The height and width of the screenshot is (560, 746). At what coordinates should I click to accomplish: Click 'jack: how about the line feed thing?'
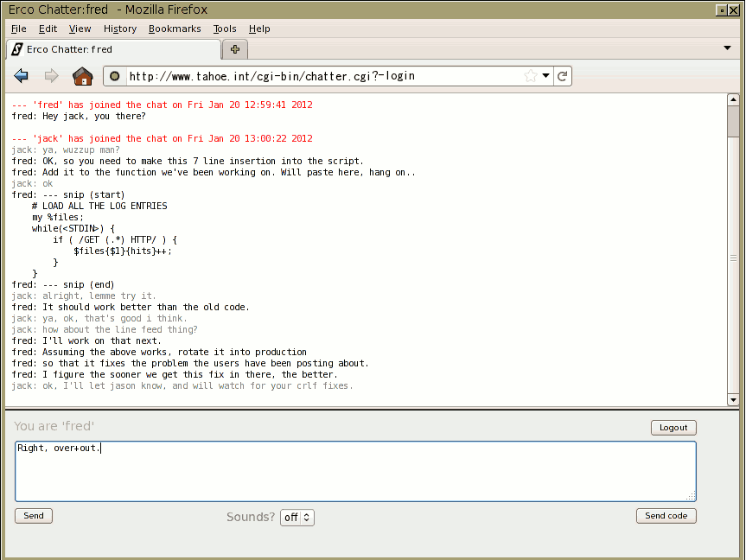tap(105, 329)
